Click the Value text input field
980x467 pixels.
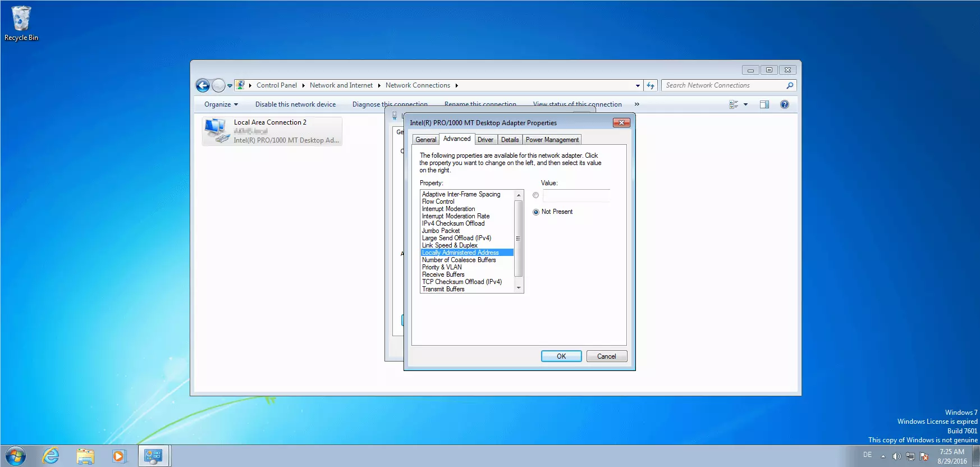point(576,195)
